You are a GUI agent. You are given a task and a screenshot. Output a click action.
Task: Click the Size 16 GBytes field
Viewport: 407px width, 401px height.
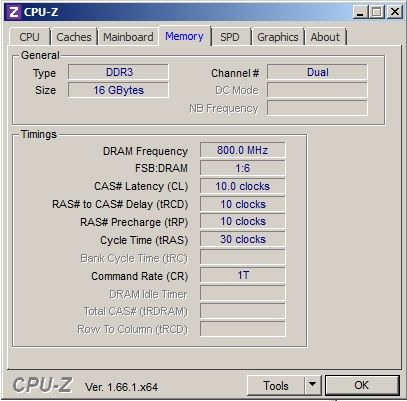coord(118,90)
